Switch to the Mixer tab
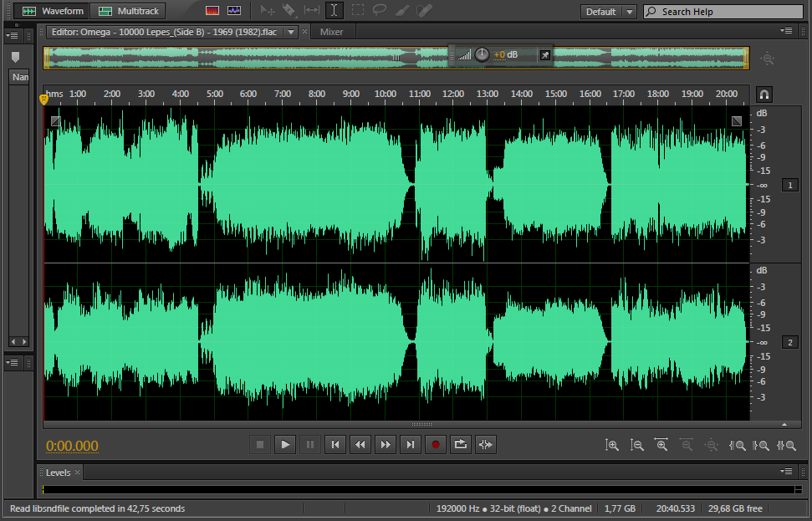 (331, 32)
